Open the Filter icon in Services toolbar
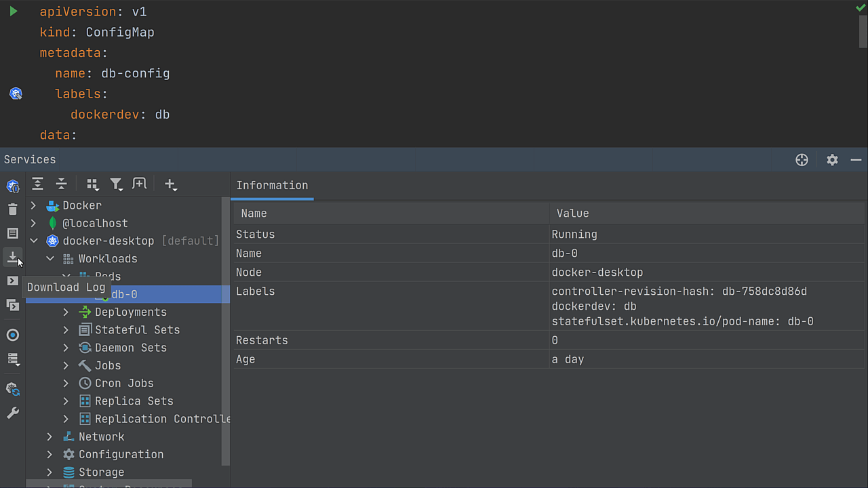The height and width of the screenshot is (488, 868). 116,184
